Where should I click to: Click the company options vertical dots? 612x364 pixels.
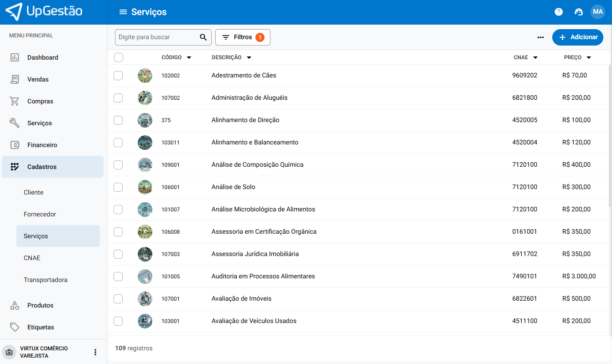tap(95, 352)
